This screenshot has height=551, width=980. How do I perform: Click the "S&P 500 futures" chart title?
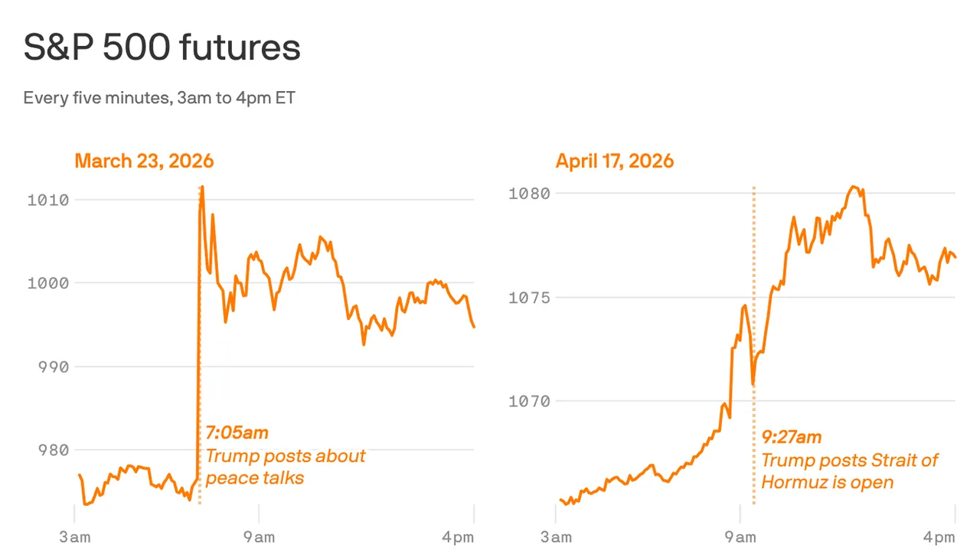(x=162, y=48)
